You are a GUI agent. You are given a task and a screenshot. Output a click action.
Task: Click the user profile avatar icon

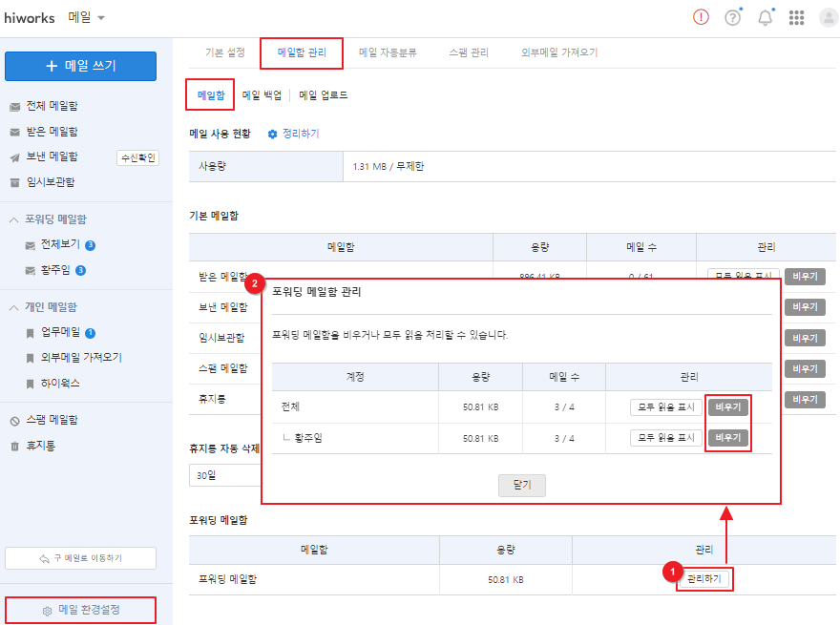pyautogui.click(x=828, y=18)
